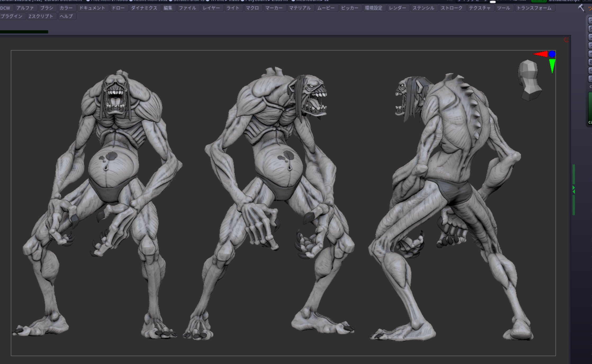
Task: Click the red spiral icon at canvas corner
Action: tap(566, 40)
